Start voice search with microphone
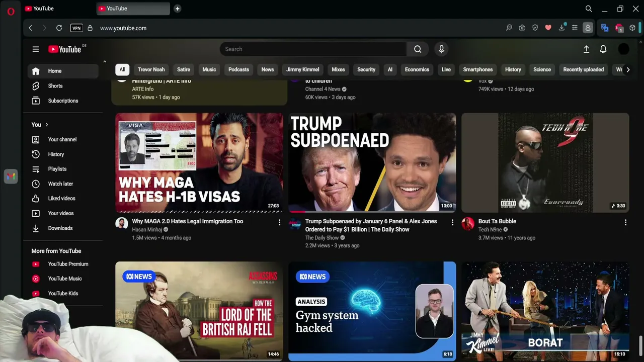 click(x=441, y=49)
